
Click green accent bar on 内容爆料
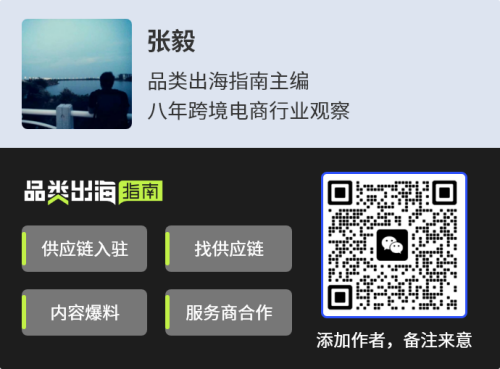point(24,313)
